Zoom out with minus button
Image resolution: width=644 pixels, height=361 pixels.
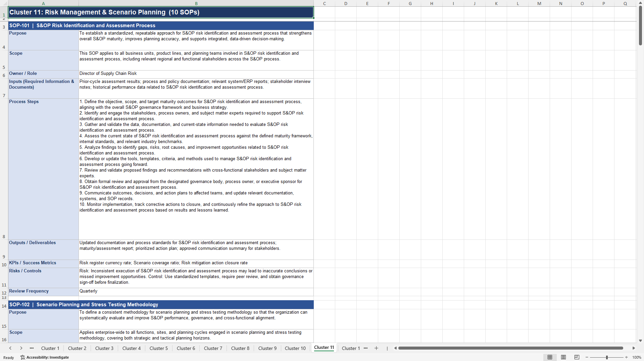[587, 358]
